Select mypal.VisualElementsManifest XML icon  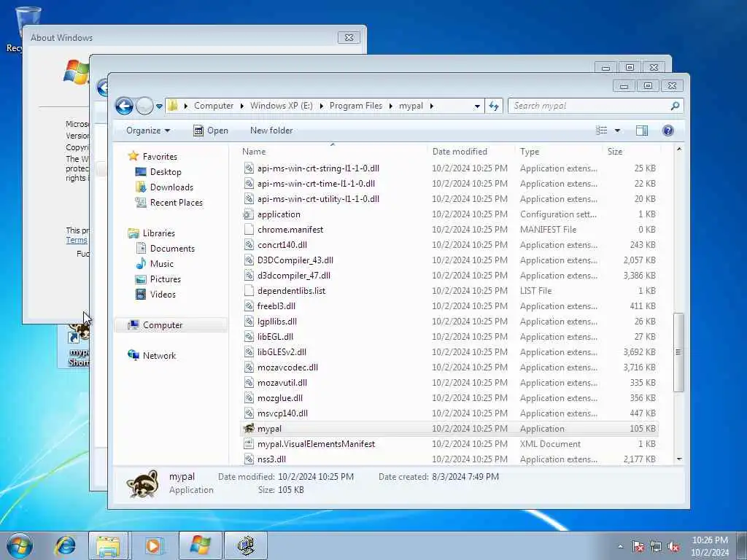[249, 444]
